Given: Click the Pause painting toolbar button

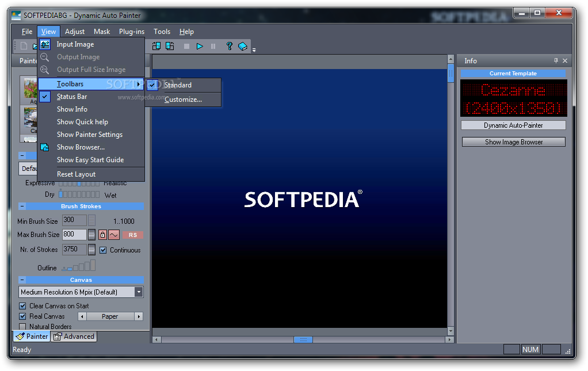Looking at the screenshot, I should pyautogui.click(x=213, y=46).
